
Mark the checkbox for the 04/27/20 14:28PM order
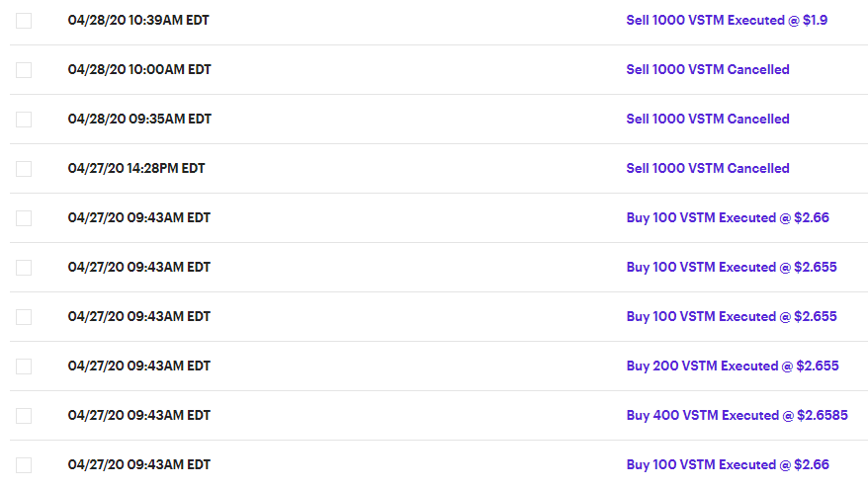[x=24, y=169]
